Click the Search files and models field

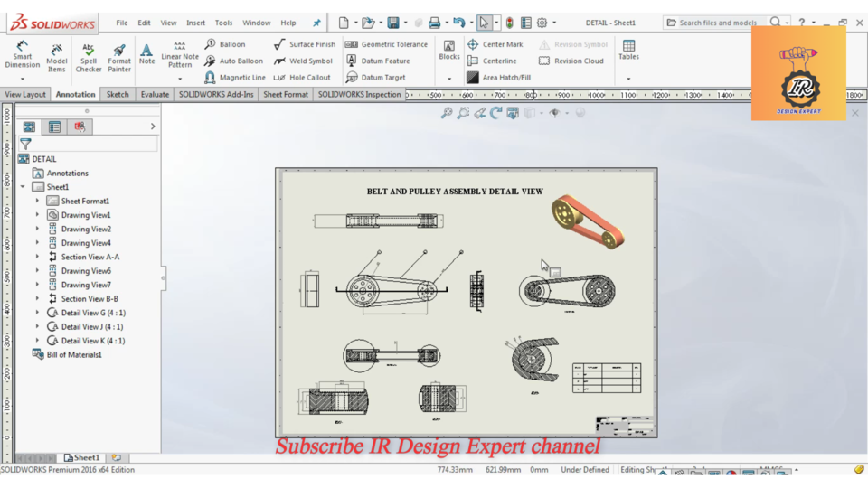(718, 23)
